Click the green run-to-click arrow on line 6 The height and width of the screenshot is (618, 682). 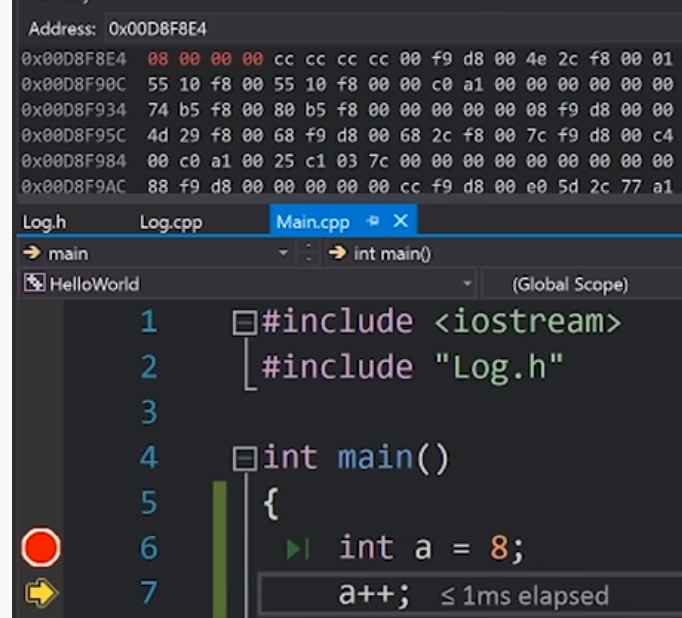298,548
